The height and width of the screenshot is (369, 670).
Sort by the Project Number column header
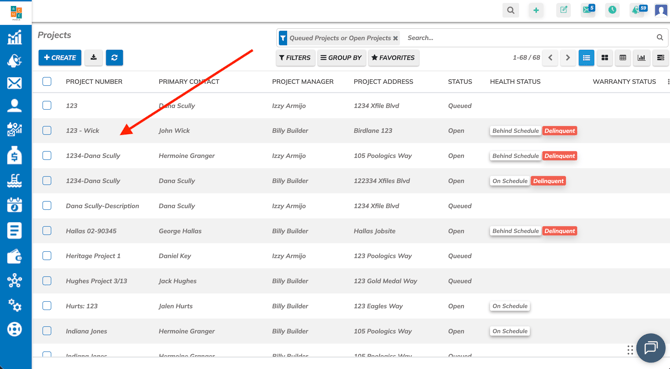[x=94, y=82]
